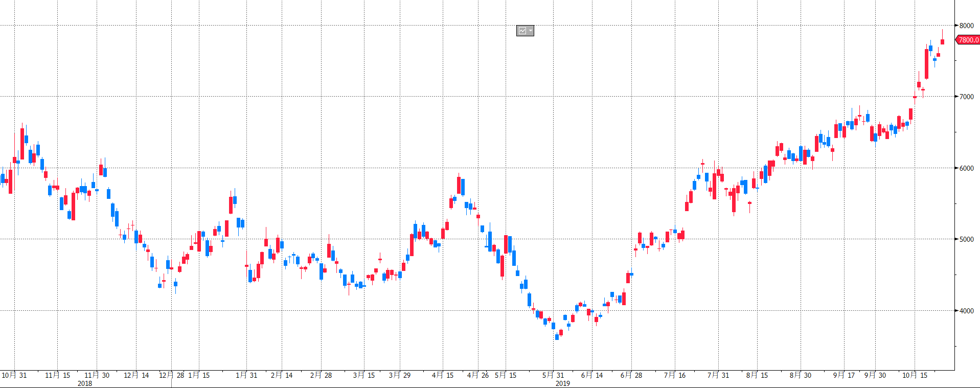The width and height of the screenshot is (980, 388).
Task: Select the 12月 28 date on time axis
Action: click(171, 375)
